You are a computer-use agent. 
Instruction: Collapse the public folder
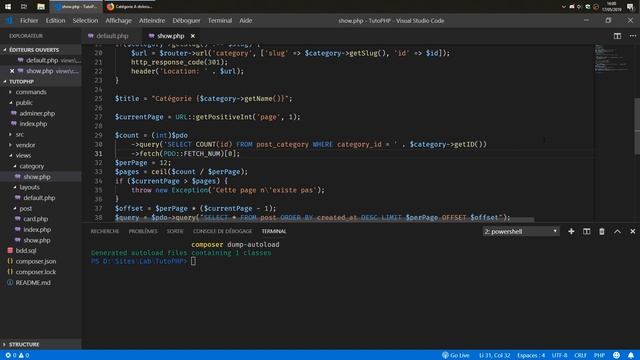[24, 103]
